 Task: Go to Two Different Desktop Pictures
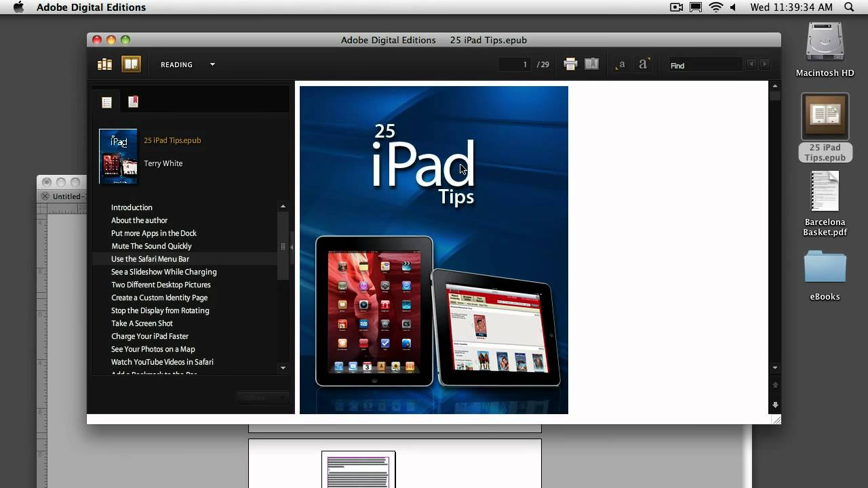(x=161, y=285)
